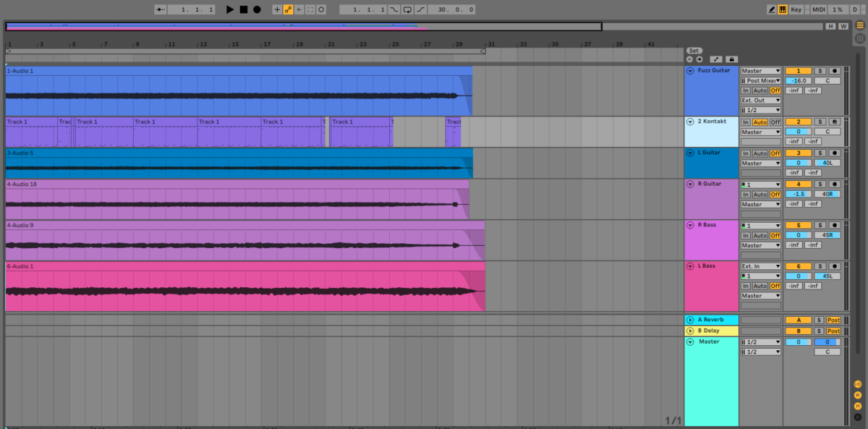Toggle the arrangement Loop switch
This screenshot has height=429, width=868.
407,9
